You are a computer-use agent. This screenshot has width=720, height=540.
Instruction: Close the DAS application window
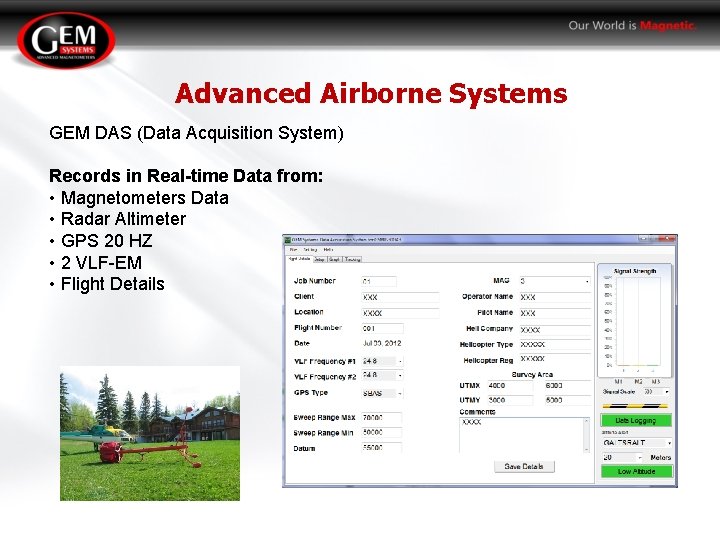click(x=668, y=239)
